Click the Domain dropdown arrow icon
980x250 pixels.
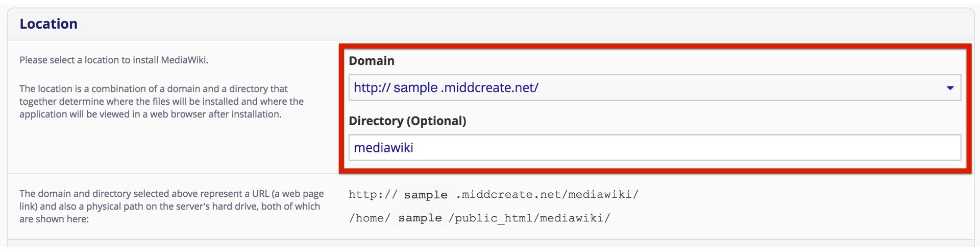tap(950, 88)
